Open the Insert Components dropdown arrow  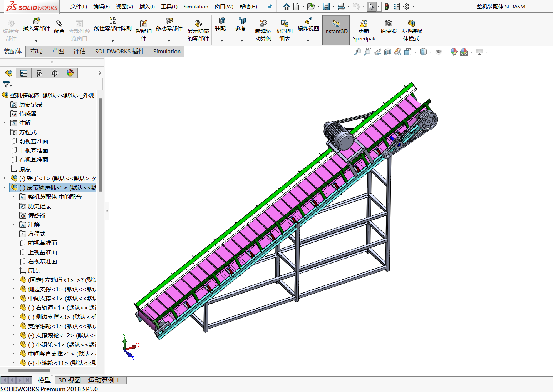tap(37, 40)
